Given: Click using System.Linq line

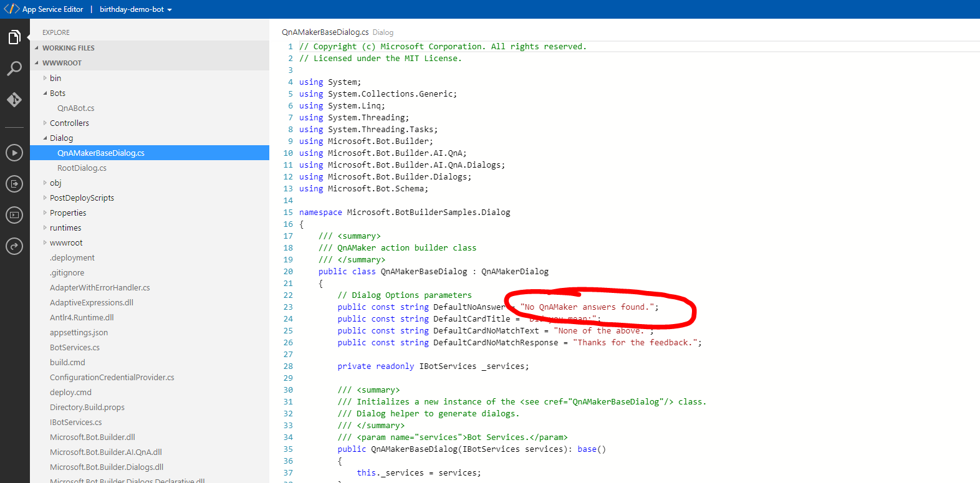Looking at the screenshot, I should click(342, 105).
